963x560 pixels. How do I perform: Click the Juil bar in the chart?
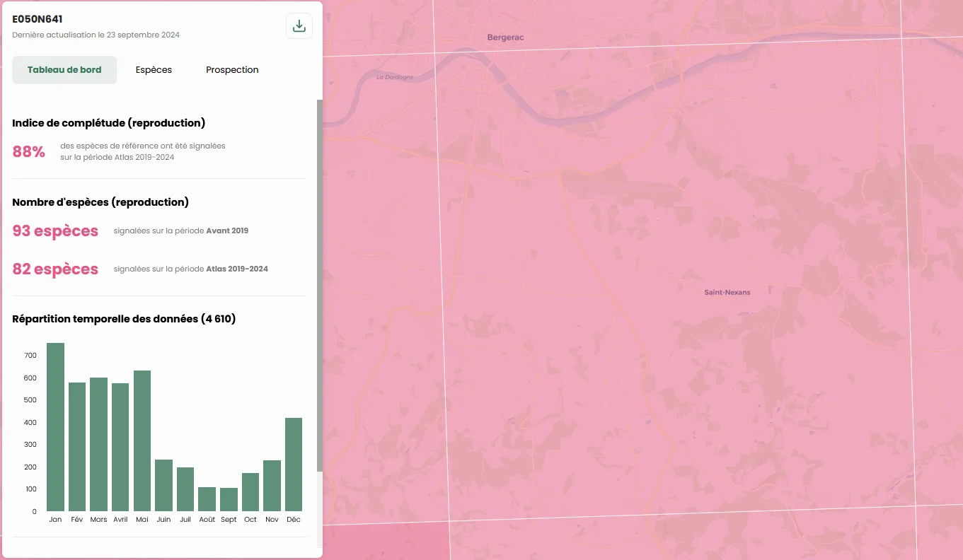tap(185, 489)
